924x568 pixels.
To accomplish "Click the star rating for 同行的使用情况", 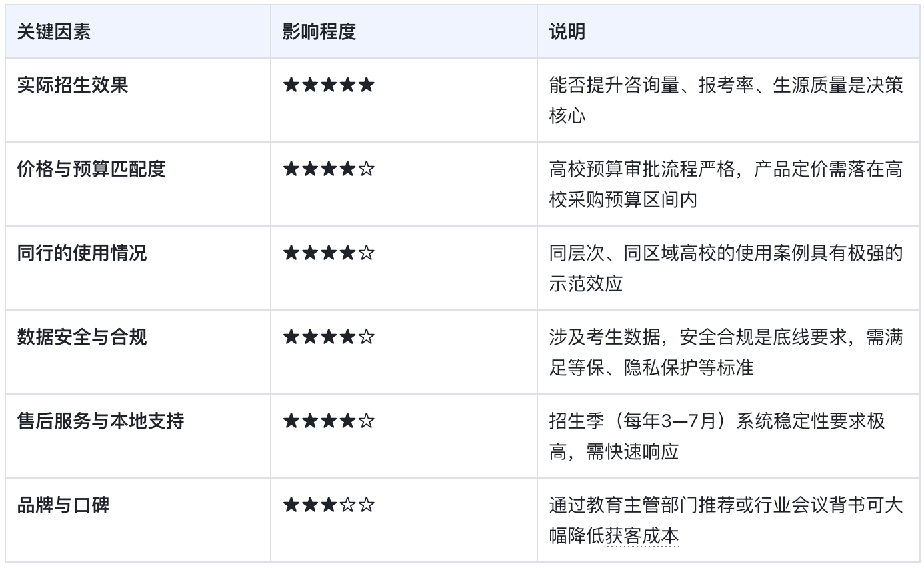I will 329,253.
